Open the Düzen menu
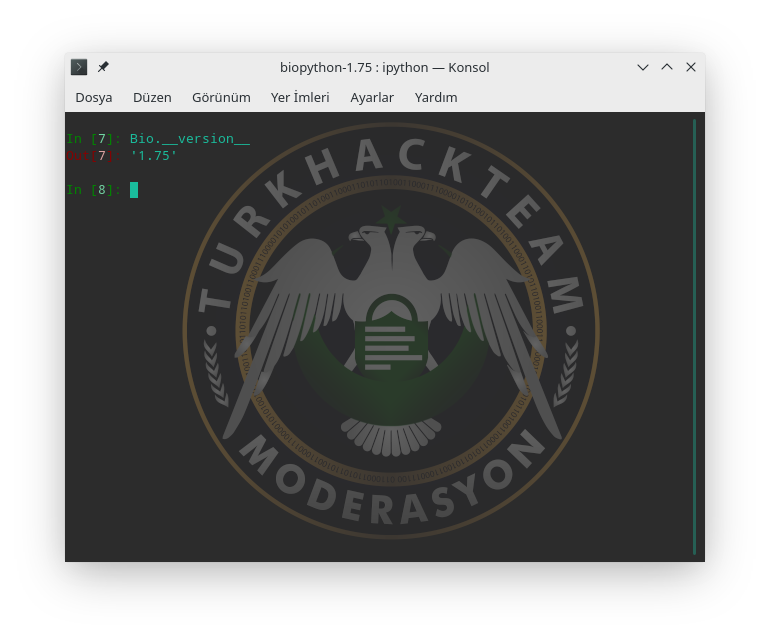The width and height of the screenshot is (770, 639). pyautogui.click(x=152, y=97)
